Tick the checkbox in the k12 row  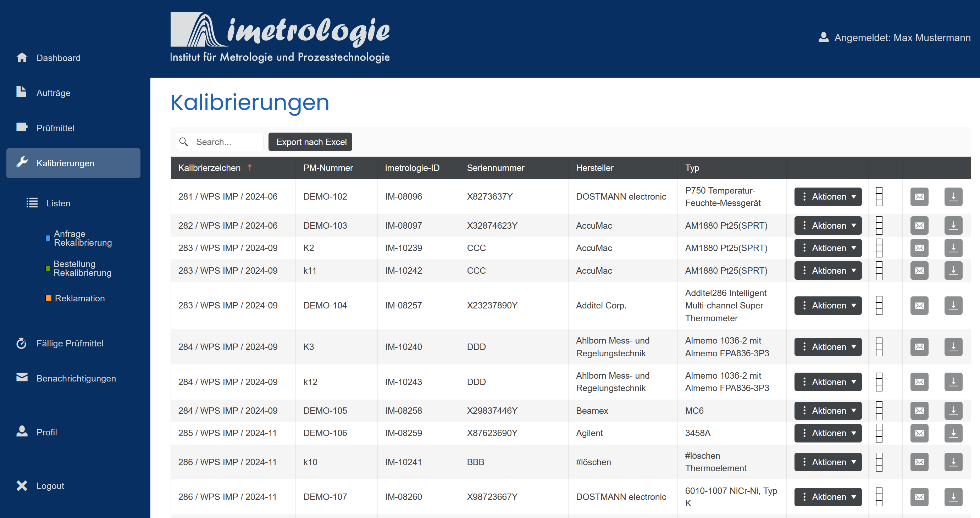pyautogui.click(x=879, y=382)
